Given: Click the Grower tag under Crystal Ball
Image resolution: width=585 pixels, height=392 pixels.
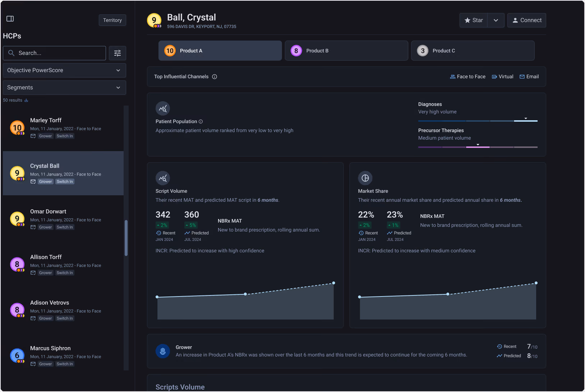Looking at the screenshot, I should pos(46,182).
